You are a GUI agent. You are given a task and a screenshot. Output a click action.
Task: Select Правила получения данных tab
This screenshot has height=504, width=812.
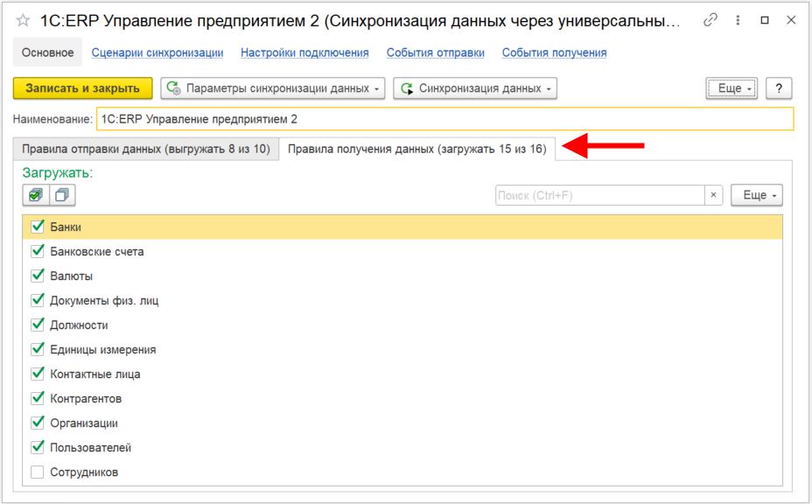click(x=416, y=149)
